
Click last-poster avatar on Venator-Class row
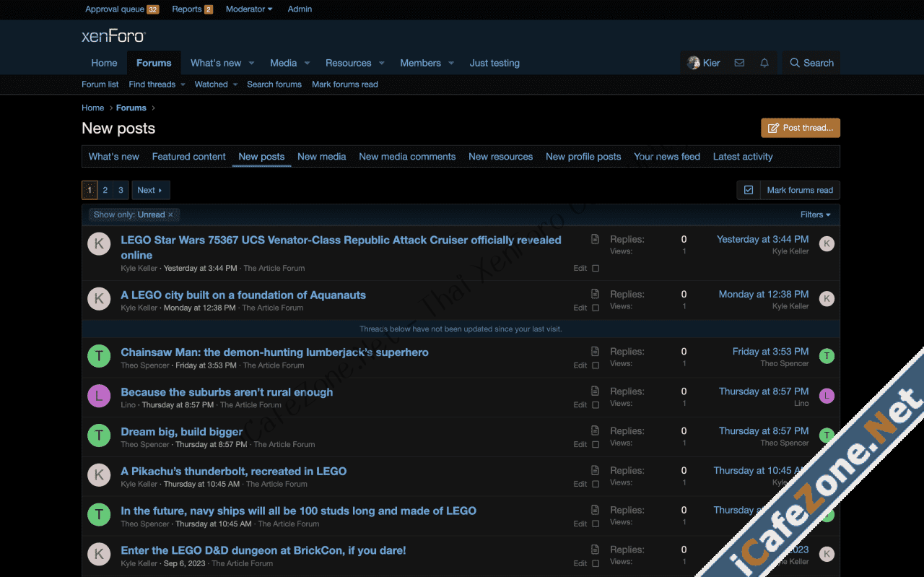(x=827, y=244)
